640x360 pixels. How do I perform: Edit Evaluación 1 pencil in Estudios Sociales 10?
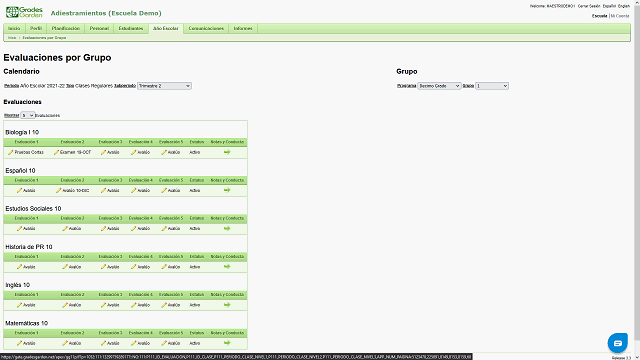pos(19,229)
